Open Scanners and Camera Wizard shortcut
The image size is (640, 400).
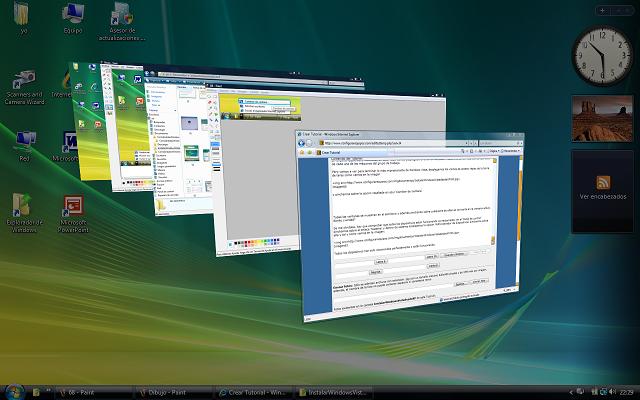pyautogui.click(x=24, y=87)
